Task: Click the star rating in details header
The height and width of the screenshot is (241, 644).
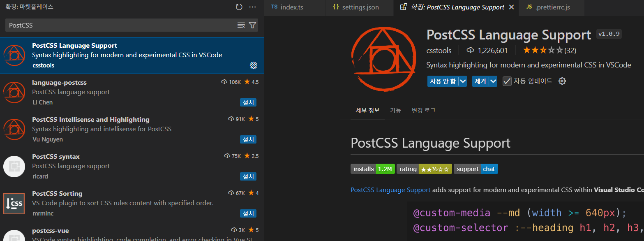Action: coord(542,51)
